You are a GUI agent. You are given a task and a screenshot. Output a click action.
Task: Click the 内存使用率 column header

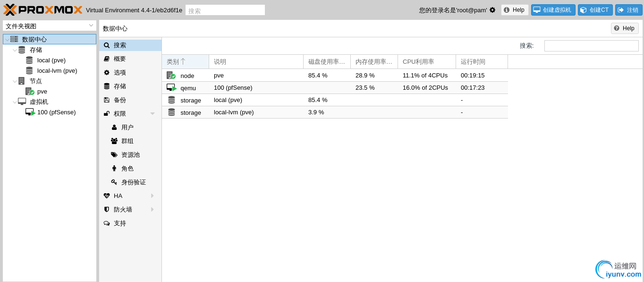point(374,62)
